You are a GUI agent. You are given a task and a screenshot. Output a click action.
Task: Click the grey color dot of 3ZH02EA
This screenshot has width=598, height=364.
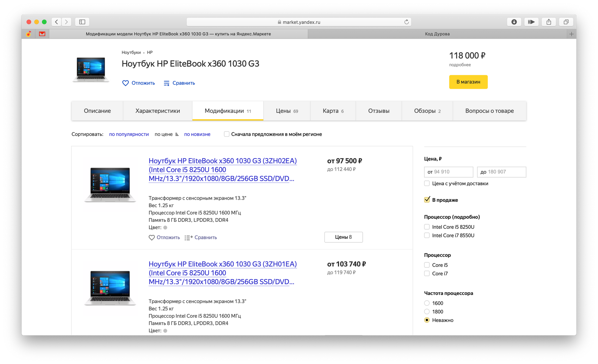point(165,227)
